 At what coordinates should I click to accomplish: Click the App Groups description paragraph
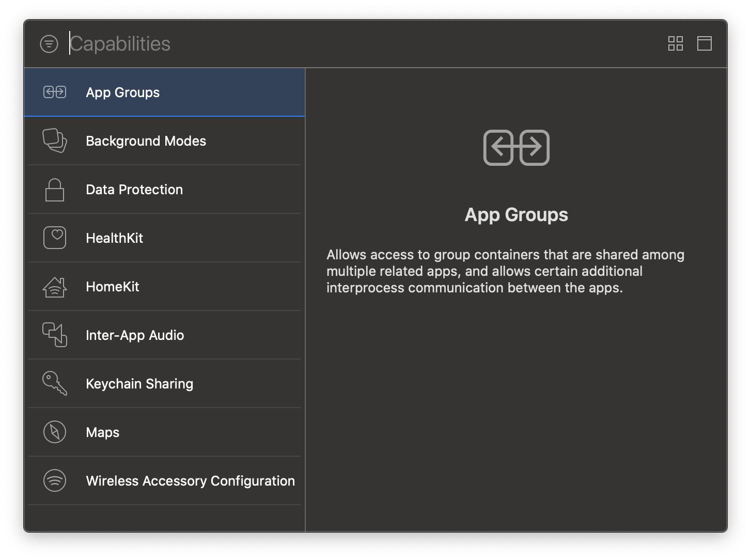pos(506,271)
